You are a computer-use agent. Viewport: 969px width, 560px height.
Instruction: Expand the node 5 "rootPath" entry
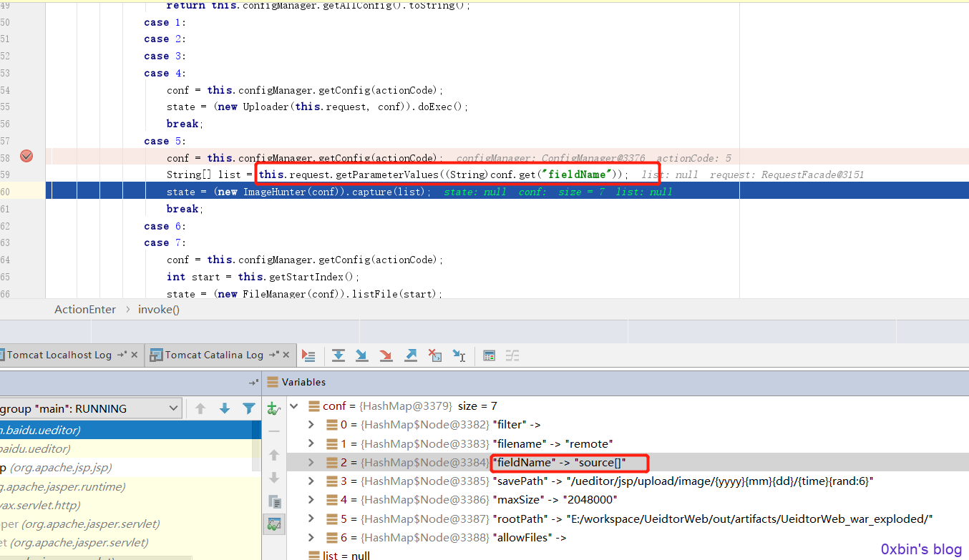pyautogui.click(x=311, y=519)
